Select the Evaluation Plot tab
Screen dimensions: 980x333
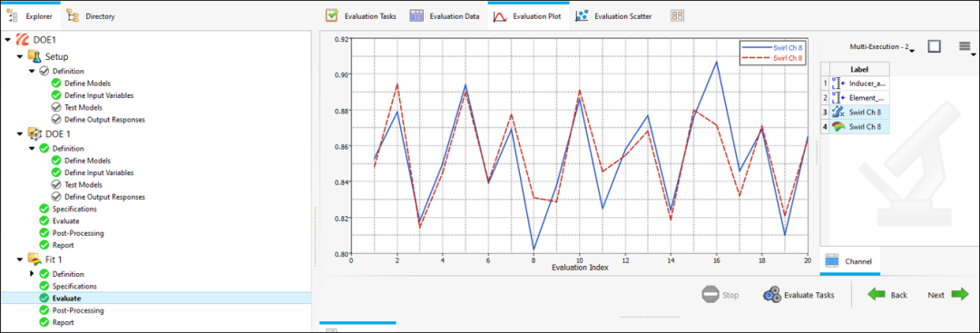click(528, 16)
